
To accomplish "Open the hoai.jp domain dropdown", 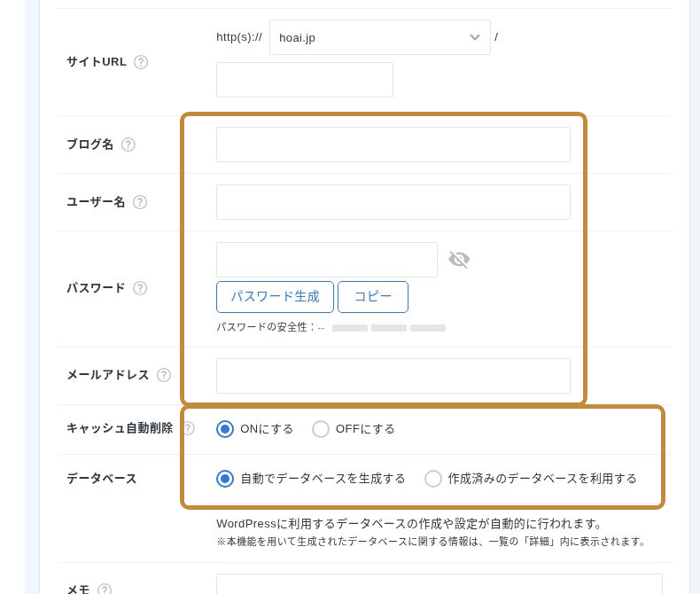I will coord(380,37).
